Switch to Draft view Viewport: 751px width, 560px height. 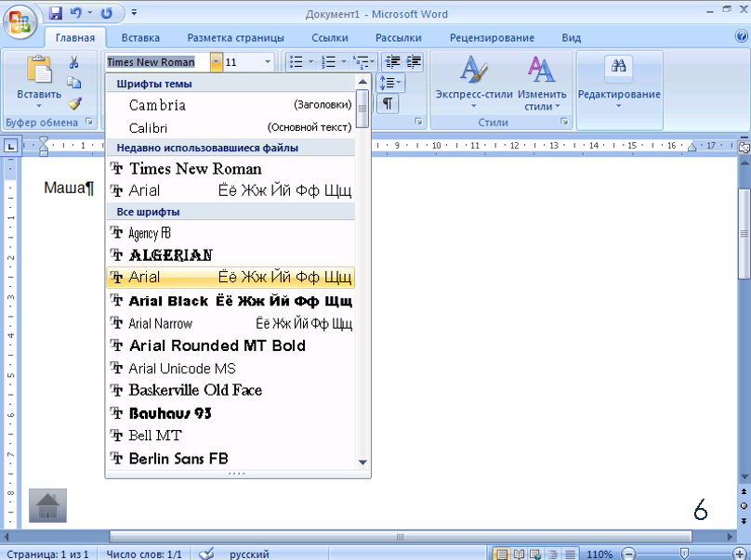(x=570, y=554)
